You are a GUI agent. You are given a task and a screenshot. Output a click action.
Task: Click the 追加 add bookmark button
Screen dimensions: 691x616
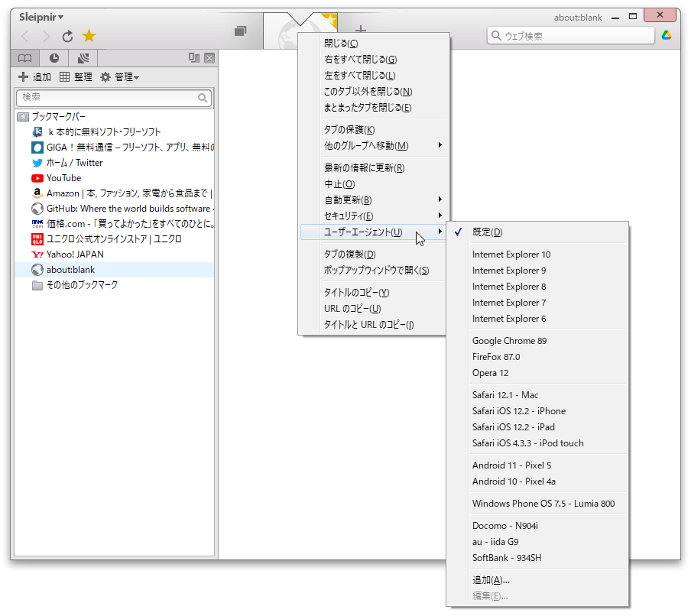tap(35, 77)
